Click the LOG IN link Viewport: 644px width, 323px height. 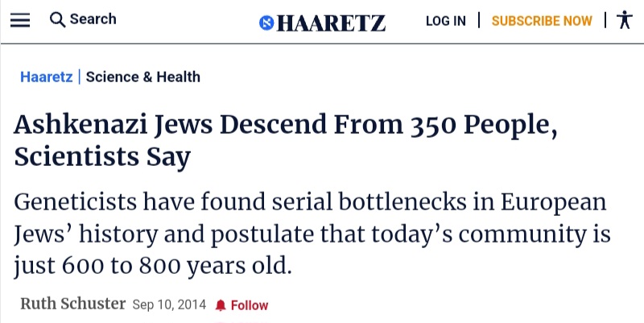coord(446,21)
